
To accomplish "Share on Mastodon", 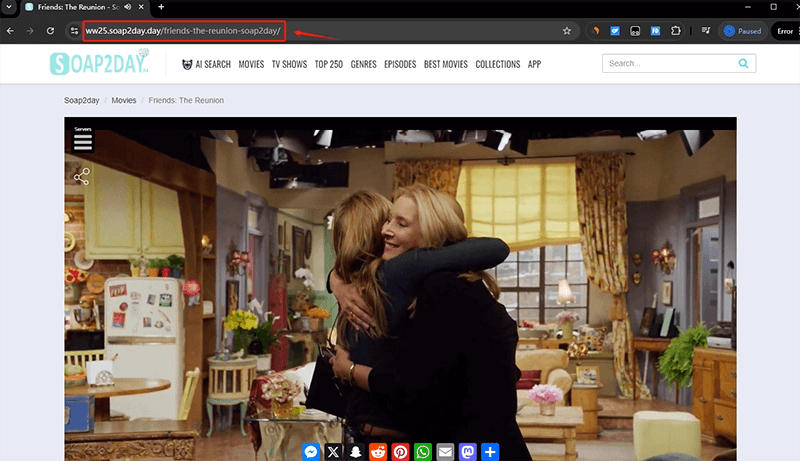I will pyautogui.click(x=467, y=452).
